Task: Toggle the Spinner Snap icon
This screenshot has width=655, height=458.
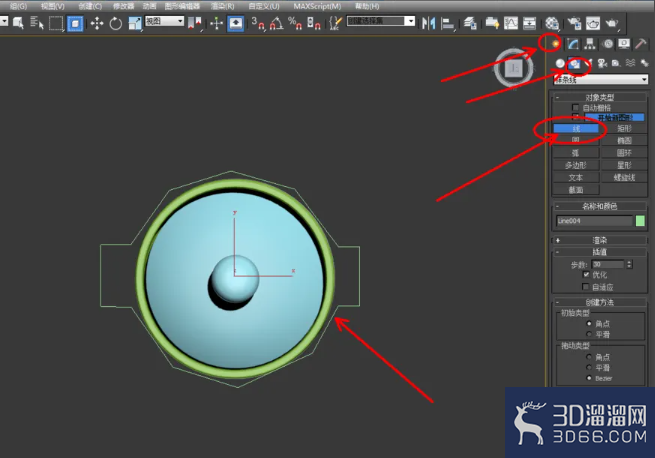Action: (313, 23)
